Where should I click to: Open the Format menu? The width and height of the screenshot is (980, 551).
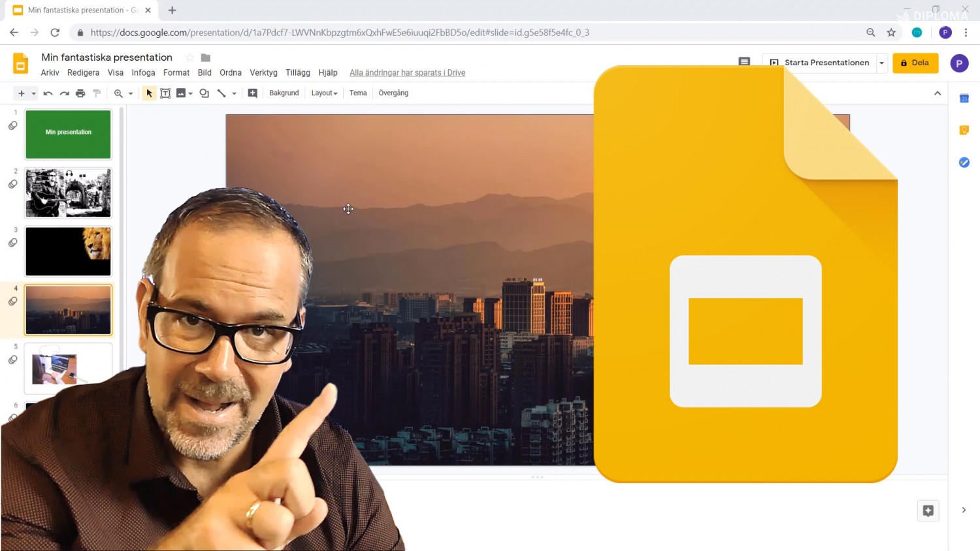click(x=176, y=72)
